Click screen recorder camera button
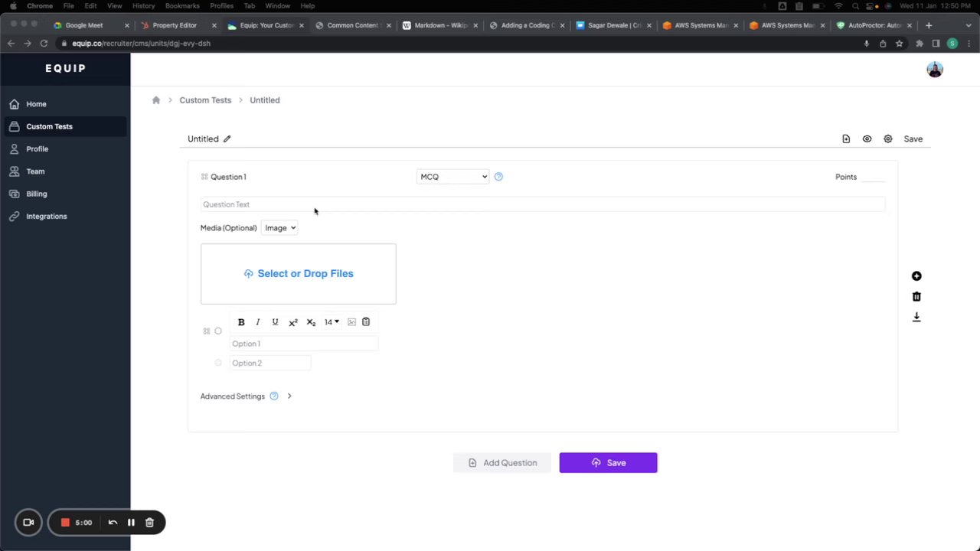Screen dimensions: 980x551 [28, 523]
